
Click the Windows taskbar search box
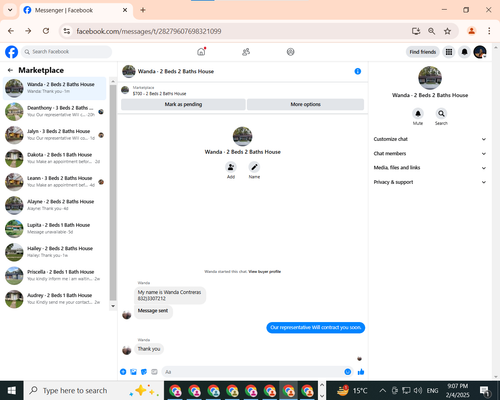pyautogui.click(x=94, y=390)
